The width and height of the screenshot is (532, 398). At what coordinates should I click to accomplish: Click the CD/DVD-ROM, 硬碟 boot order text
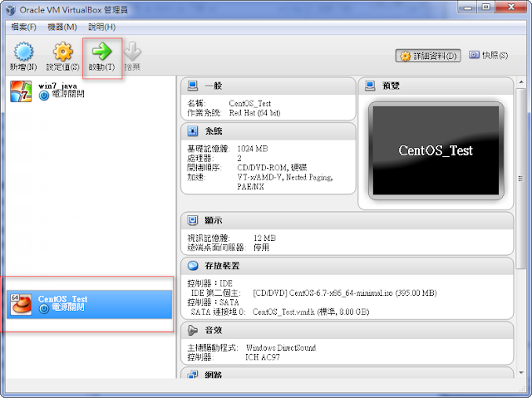pyautogui.click(x=272, y=168)
